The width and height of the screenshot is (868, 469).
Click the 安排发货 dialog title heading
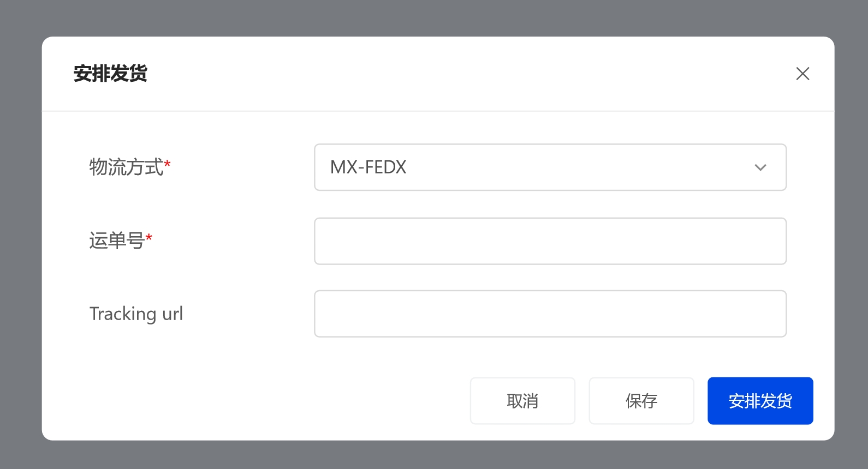pyautogui.click(x=110, y=74)
